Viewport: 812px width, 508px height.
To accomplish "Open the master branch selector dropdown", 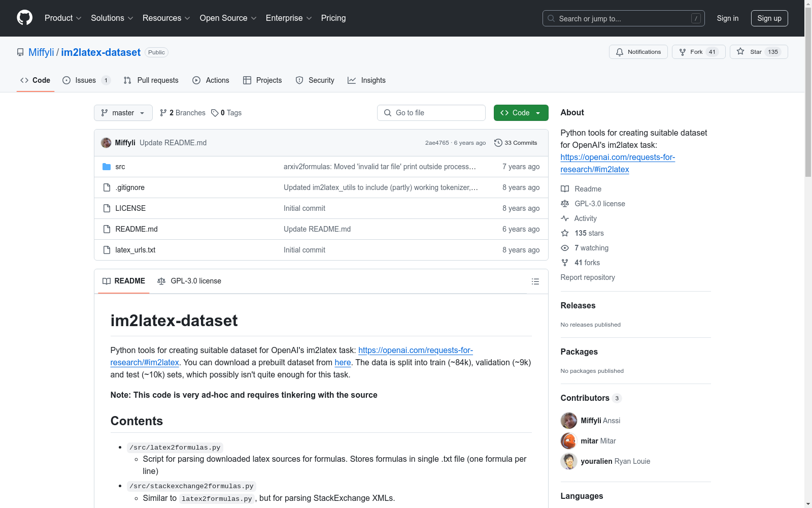I will [123, 113].
